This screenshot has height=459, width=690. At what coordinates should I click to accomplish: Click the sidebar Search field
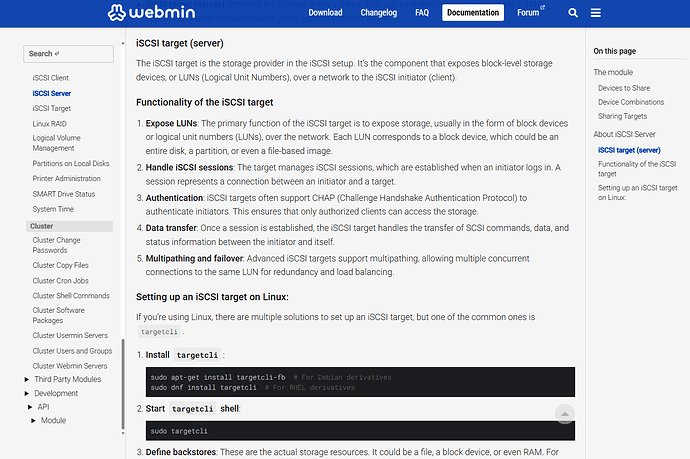68,54
